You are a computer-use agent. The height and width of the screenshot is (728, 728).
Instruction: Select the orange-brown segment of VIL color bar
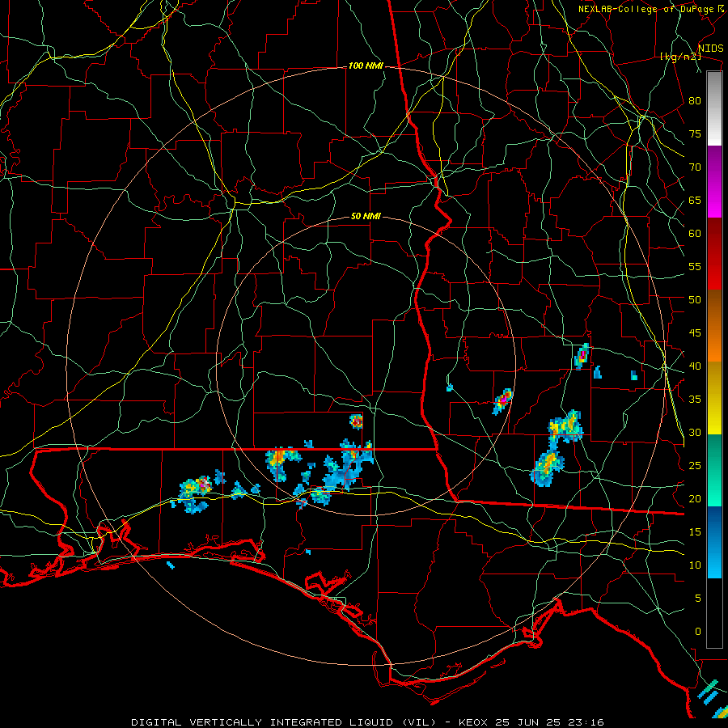click(x=714, y=326)
